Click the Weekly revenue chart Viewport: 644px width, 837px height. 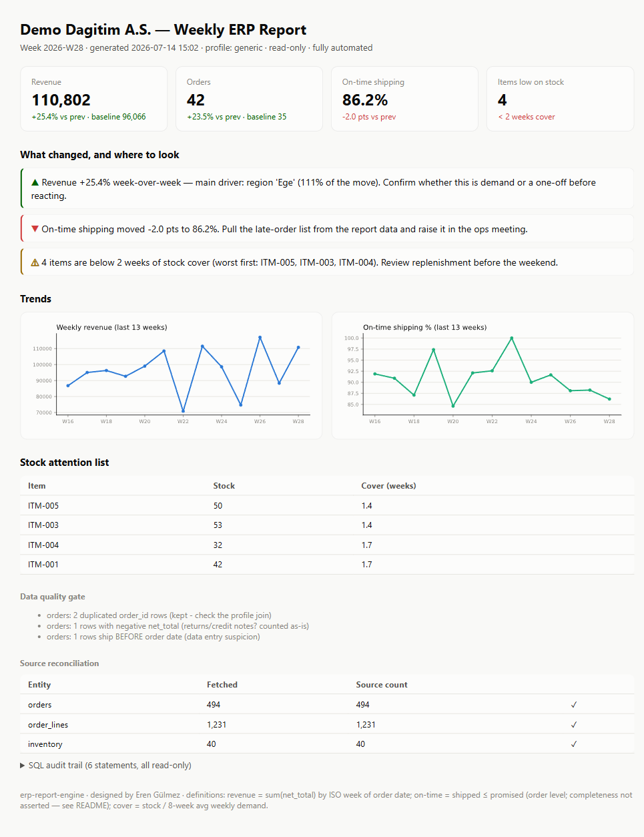172,376
